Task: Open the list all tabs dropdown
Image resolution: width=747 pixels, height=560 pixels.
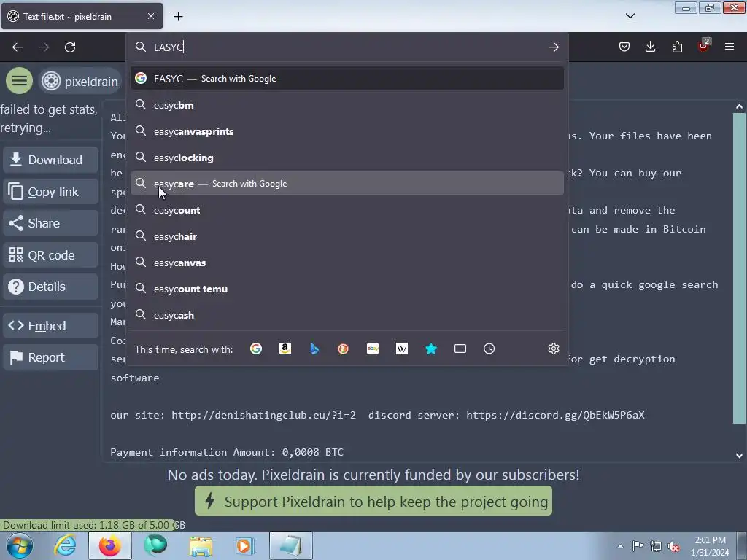Action: coord(630,16)
